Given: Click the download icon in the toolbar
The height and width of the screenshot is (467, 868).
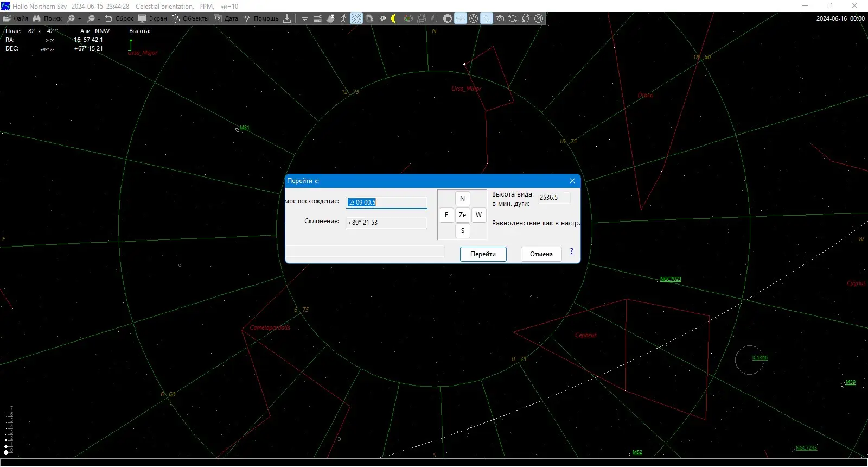Looking at the screenshot, I should [x=287, y=18].
